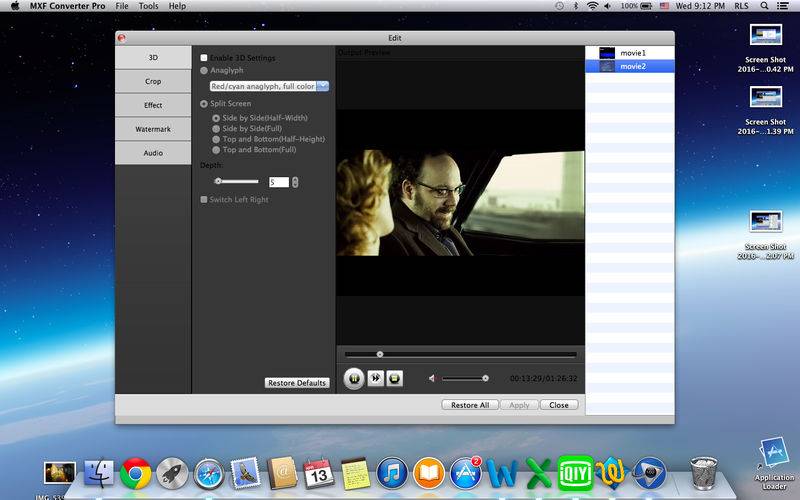Open the Apple menu

[15, 6]
